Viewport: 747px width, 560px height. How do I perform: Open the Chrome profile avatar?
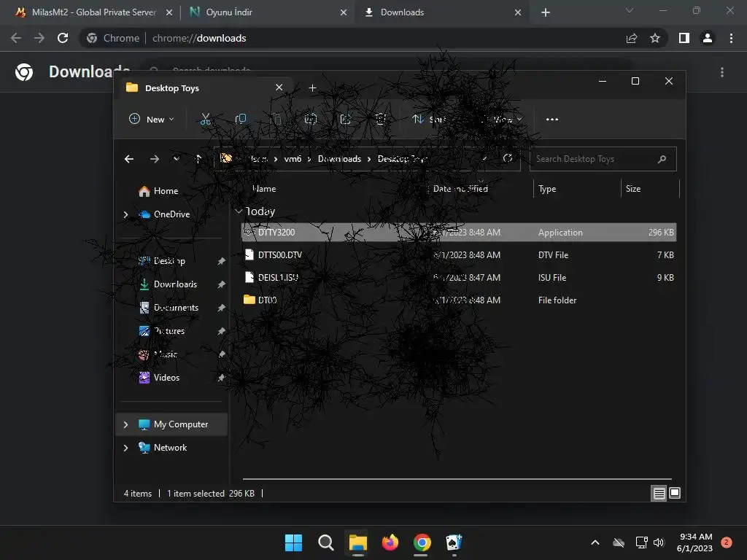[708, 38]
